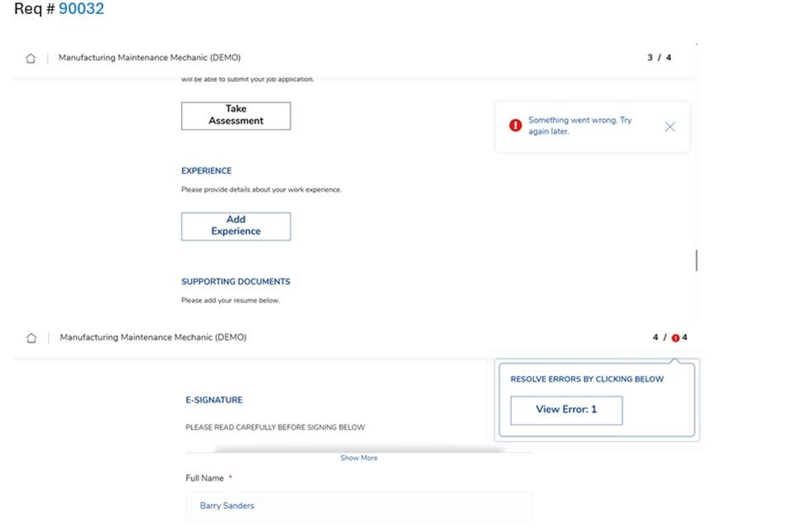806x532 pixels.
Task: Click the View Error: 1 button
Action: click(565, 410)
